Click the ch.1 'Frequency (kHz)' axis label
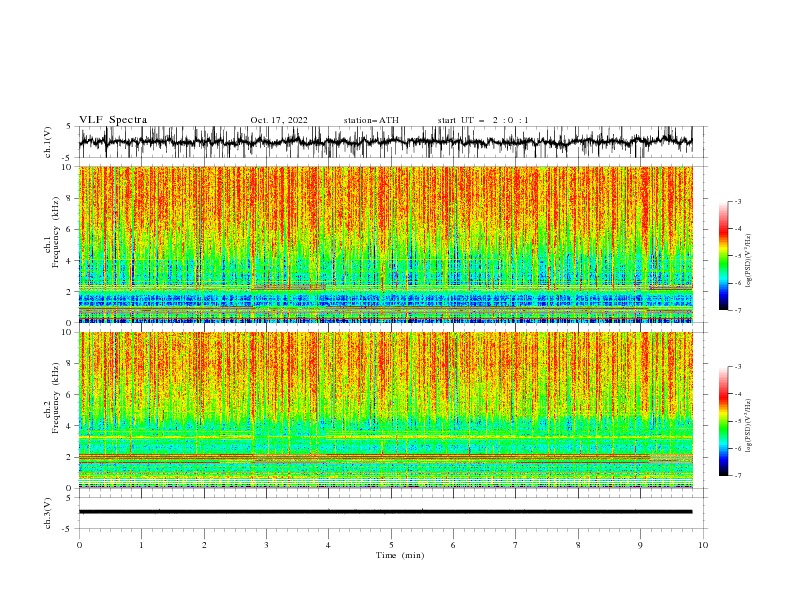Viewport: 792px width, 612px height. click(56, 232)
